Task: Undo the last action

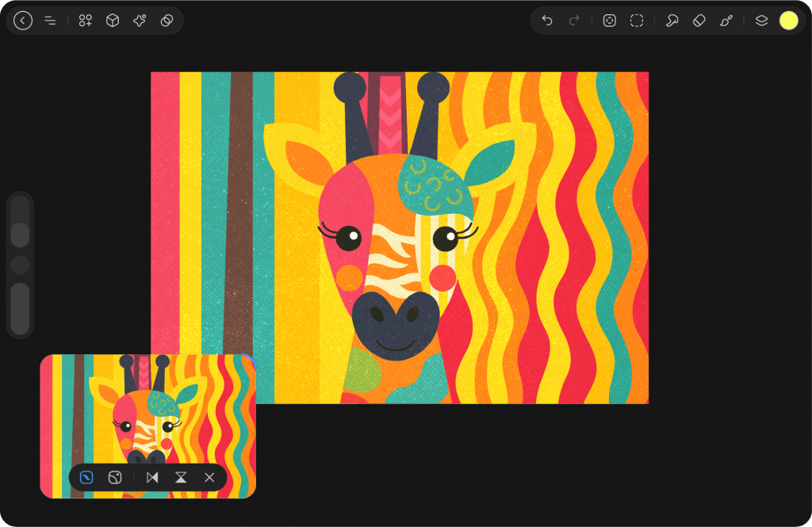Action: 547,21
